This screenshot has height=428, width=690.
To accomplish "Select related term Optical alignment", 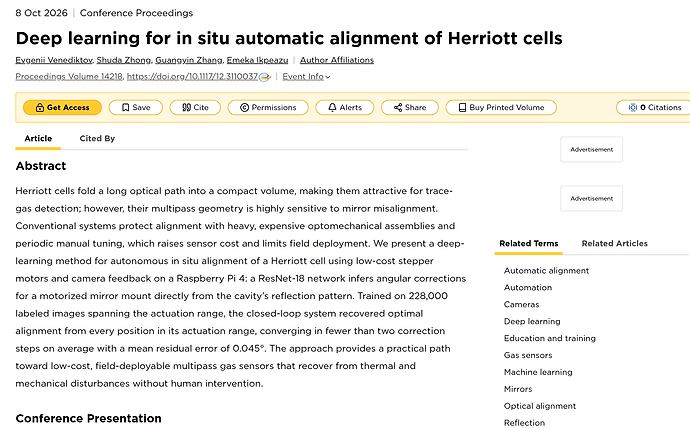I will [540, 406].
